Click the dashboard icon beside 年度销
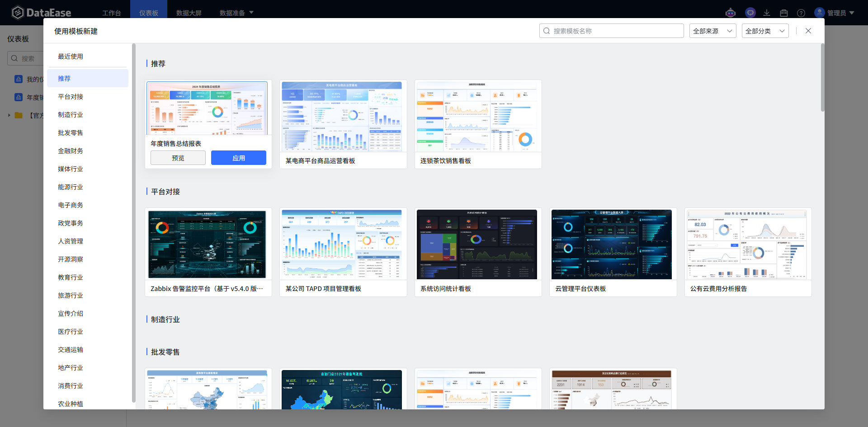 click(19, 97)
